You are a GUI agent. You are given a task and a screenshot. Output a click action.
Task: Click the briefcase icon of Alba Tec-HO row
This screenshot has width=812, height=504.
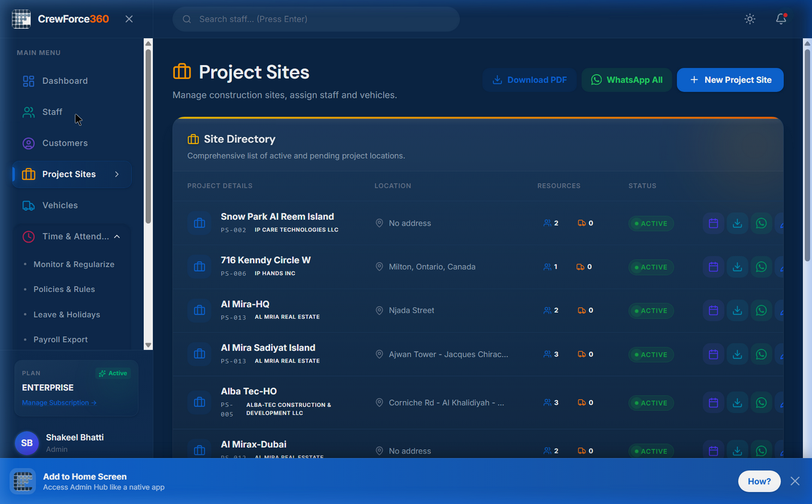pyautogui.click(x=199, y=403)
